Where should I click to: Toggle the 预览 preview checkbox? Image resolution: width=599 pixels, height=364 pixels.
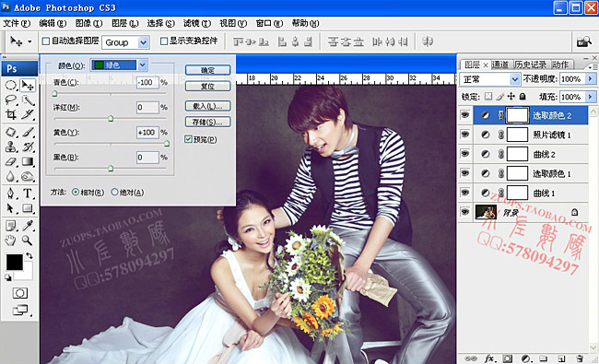(188, 139)
